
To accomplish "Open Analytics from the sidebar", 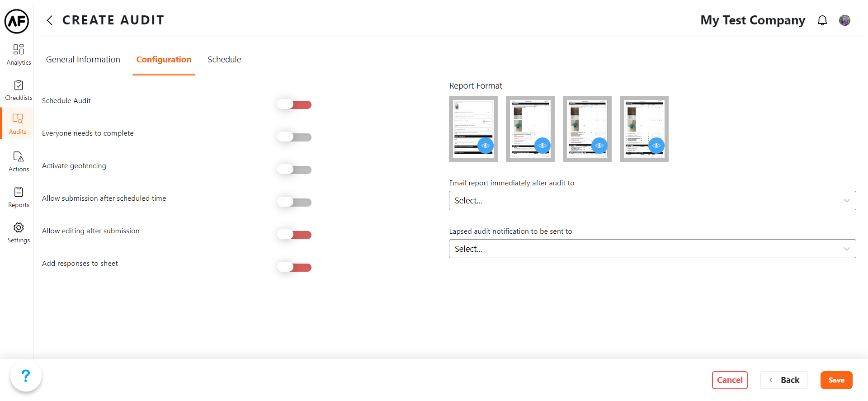I will 19,54.
